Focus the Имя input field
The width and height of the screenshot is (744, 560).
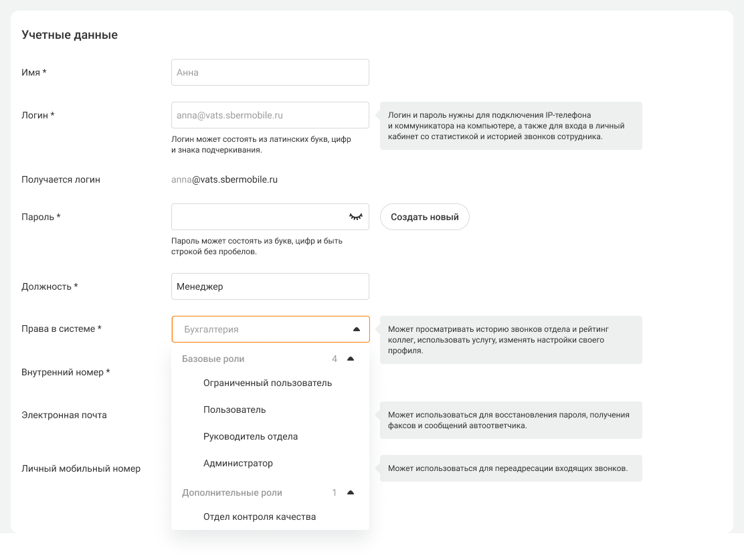pos(270,72)
